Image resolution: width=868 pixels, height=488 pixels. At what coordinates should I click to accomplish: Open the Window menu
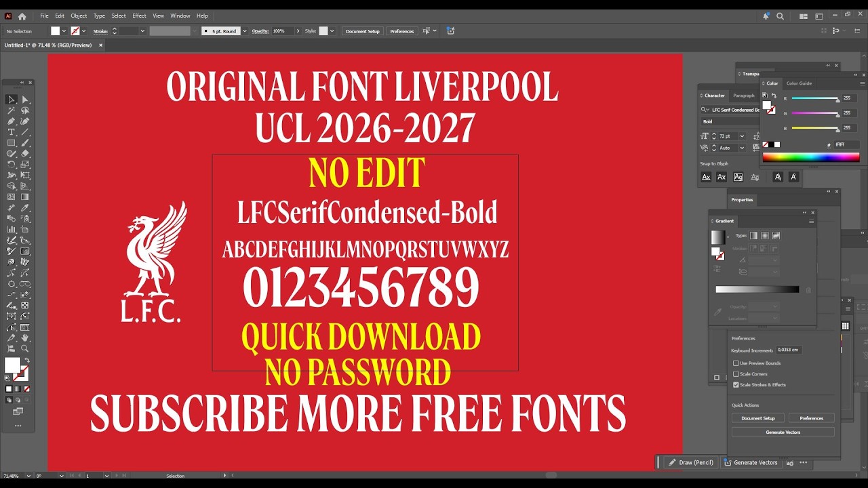point(180,16)
